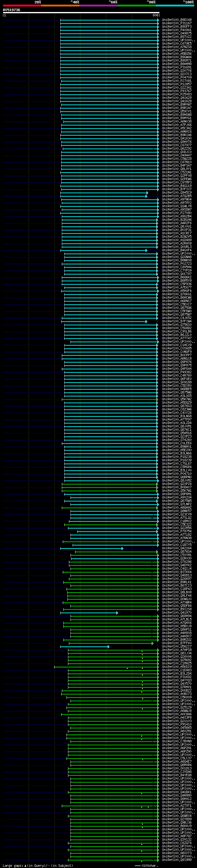Click the =100char. scale legend

click(x=146, y=866)
